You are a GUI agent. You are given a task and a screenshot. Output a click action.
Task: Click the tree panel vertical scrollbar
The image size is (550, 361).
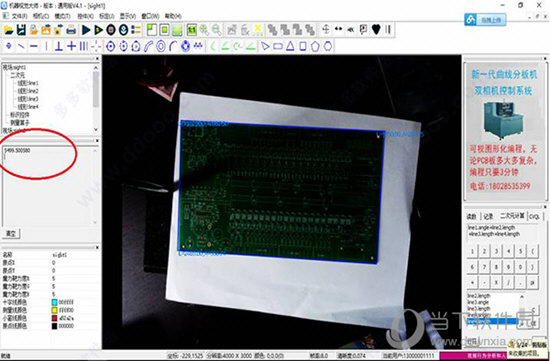coord(96,98)
